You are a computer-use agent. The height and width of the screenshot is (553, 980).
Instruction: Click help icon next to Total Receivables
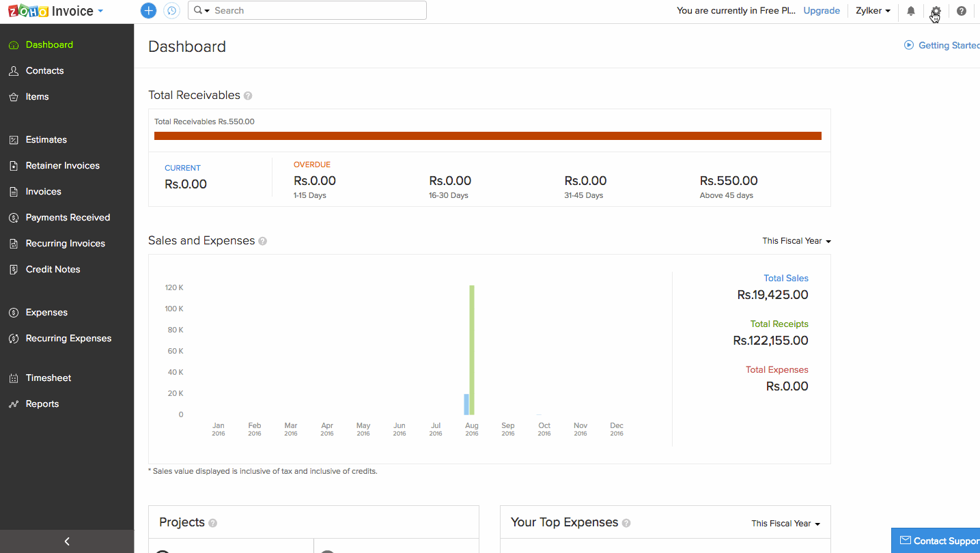pyautogui.click(x=248, y=96)
